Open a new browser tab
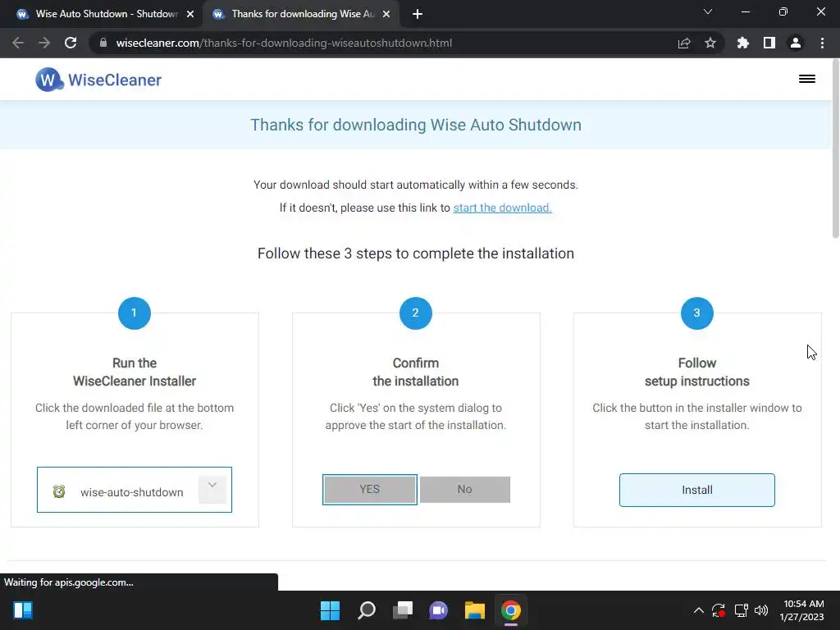 (x=418, y=14)
